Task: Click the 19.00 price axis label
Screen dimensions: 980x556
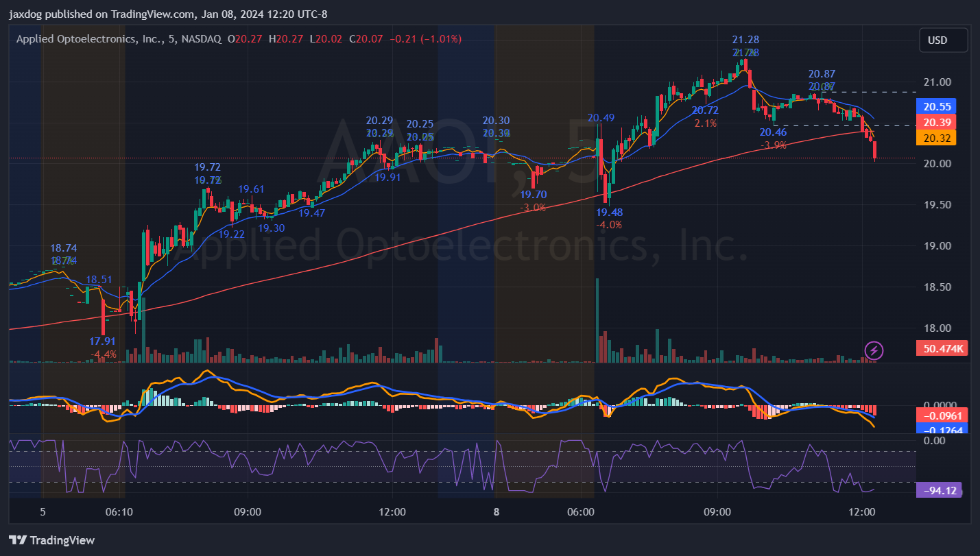Action: coord(937,246)
